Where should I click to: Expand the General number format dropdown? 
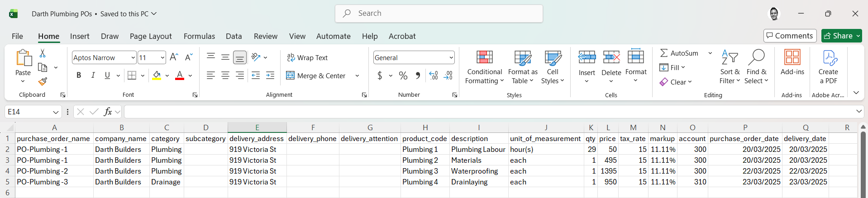pos(451,58)
